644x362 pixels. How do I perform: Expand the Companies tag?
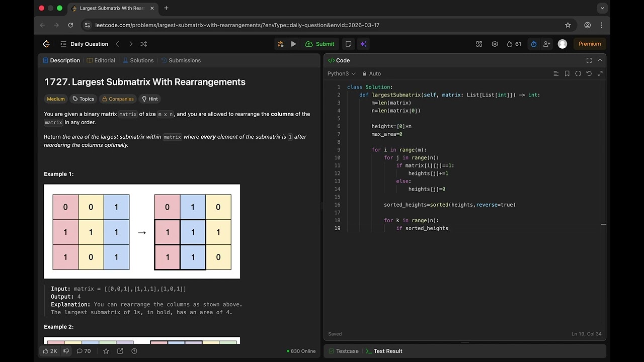click(x=118, y=99)
